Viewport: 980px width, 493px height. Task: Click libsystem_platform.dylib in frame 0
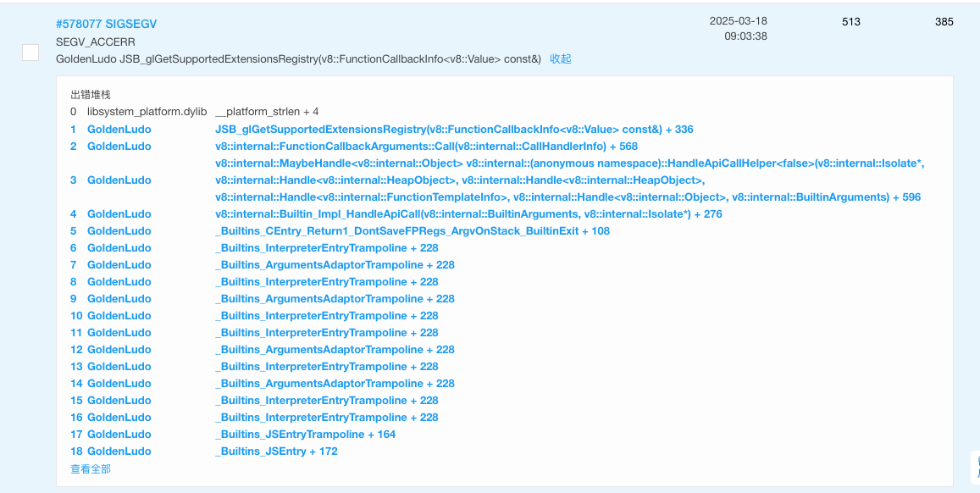coord(147,112)
